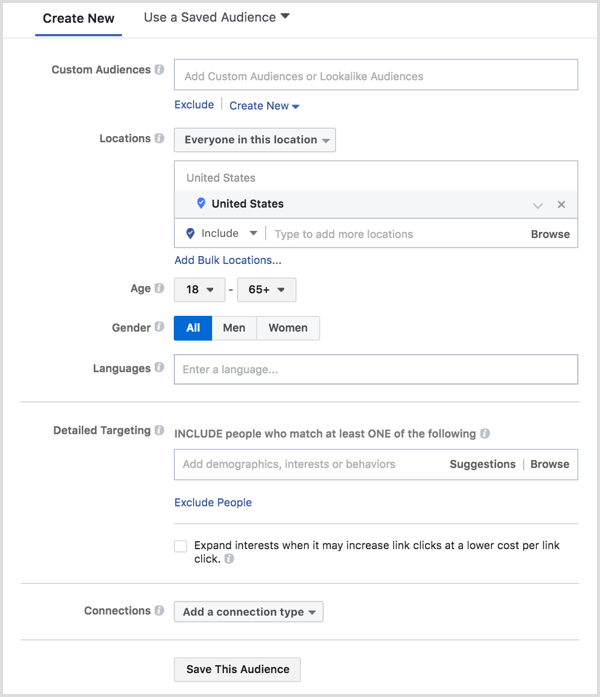Image resolution: width=600 pixels, height=697 pixels.
Task: Click info icon next to Age
Action: pyautogui.click(x=160, y=289)
